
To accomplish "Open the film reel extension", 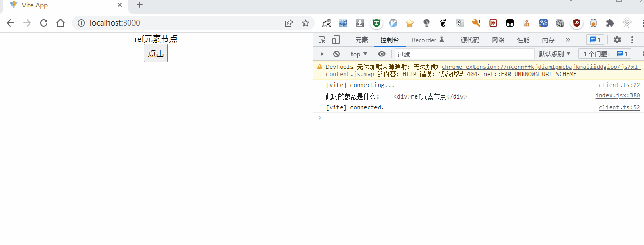I will (560, 23).
